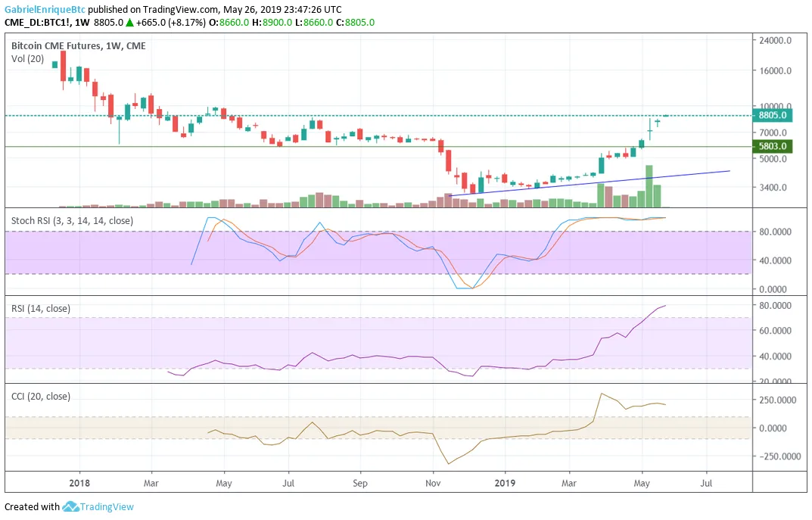Click the green up-triangle next to 8805.0
Screen dimensions: 812x520
click(x=130, y=22)
